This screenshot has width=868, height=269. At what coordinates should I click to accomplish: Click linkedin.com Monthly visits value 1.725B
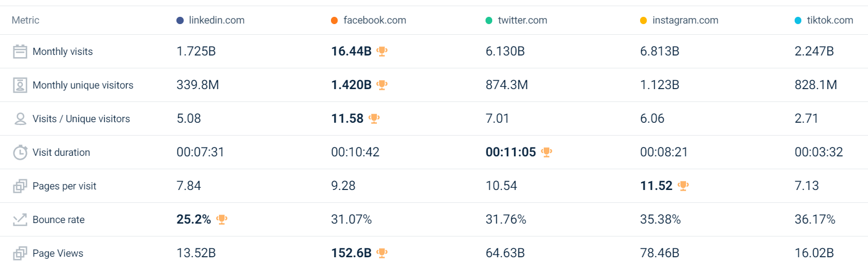(x=196, y=52)
